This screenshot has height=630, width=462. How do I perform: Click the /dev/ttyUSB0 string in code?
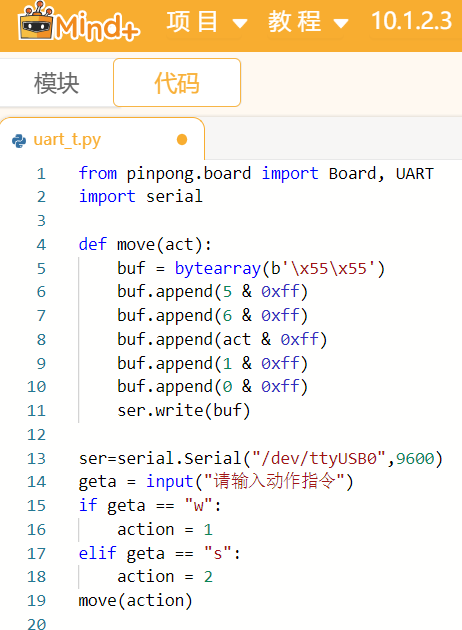(x=319, y=458)
